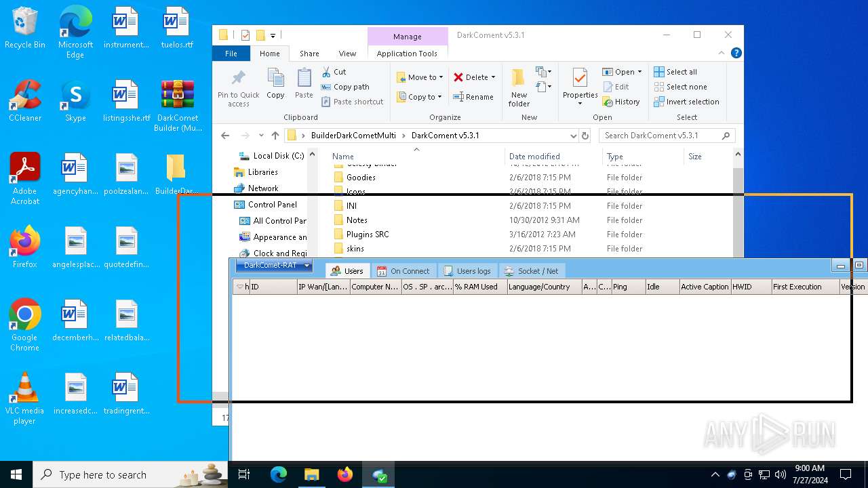Sort users by % RAM Used column
The image size is (868, 488).
(479, 287)
